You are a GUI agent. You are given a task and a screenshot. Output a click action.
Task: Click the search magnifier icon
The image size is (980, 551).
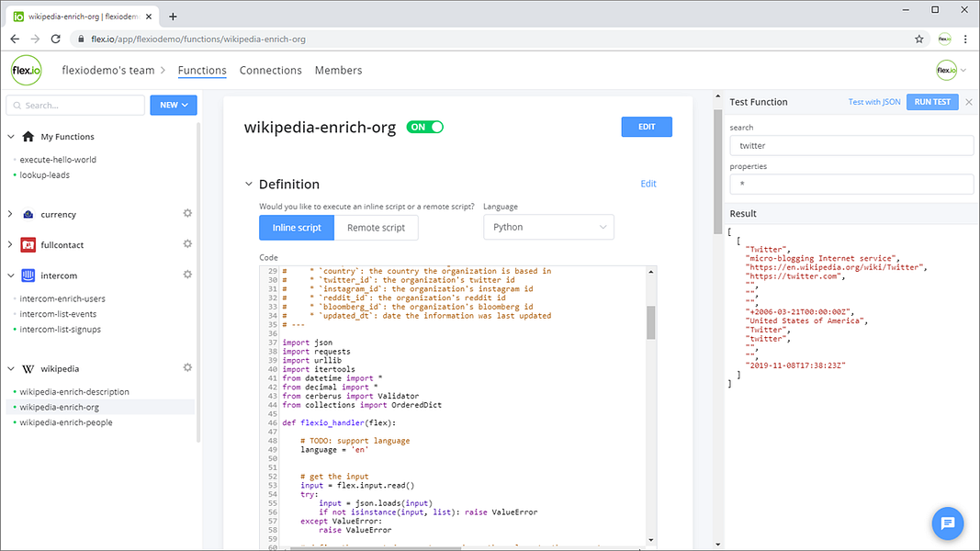17,106
